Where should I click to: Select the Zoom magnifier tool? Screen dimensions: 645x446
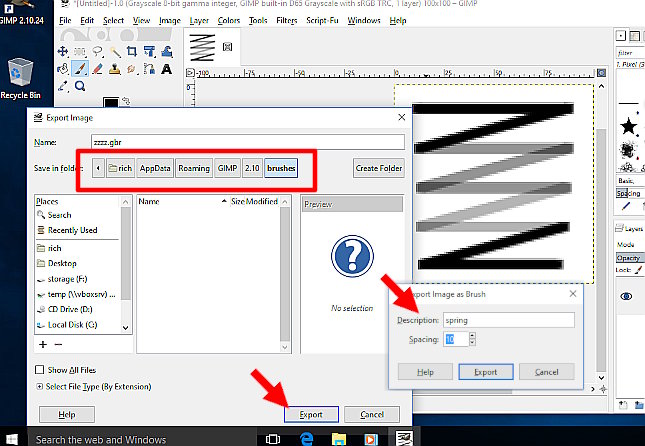click(80, 86)
